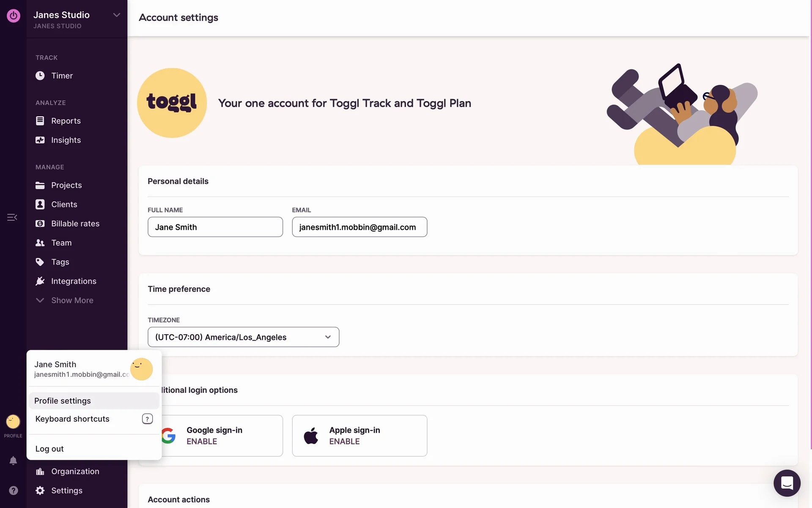Screen dimensions: 812x508
Task: Collapse the sidebar navigation
Action: click(x=12, y=218)
